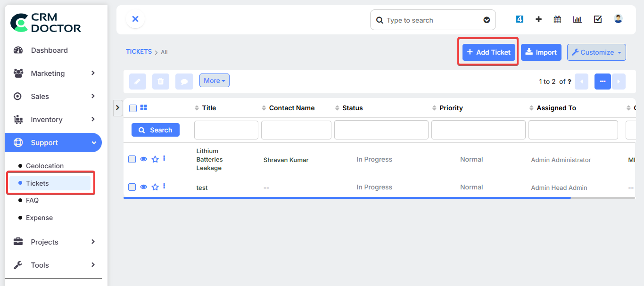
Task: Open the More dropdown menu
Action: coord(214,81)
